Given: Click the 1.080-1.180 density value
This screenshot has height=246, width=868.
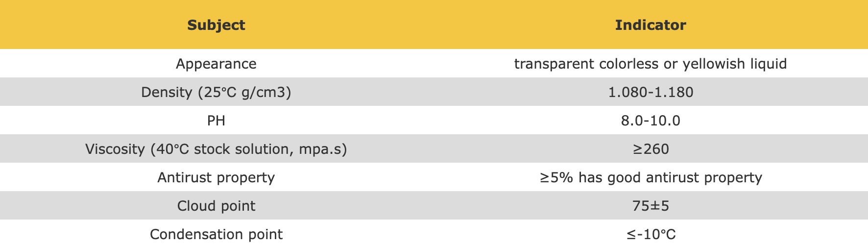Looking at the screenshot, I should (x=651, y=92).
